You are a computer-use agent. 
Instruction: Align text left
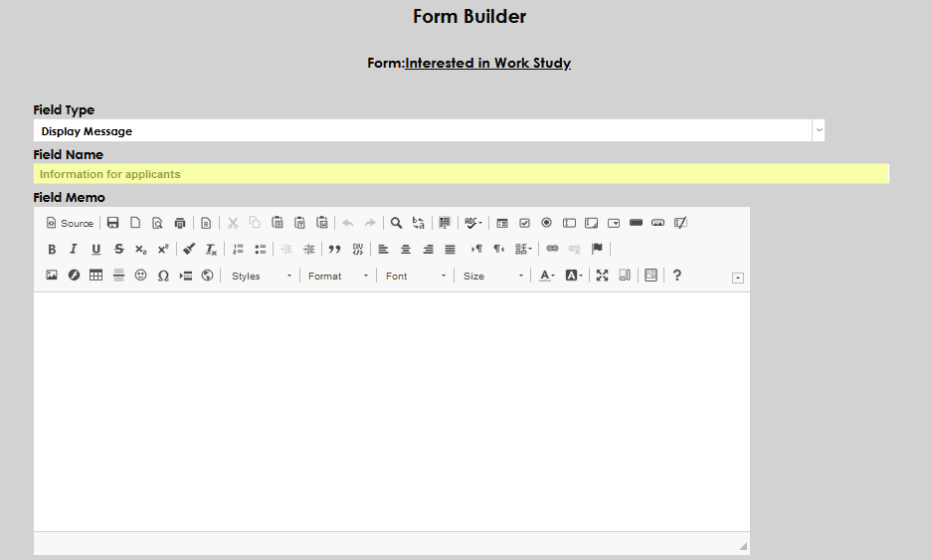click(x=384, y=250)
